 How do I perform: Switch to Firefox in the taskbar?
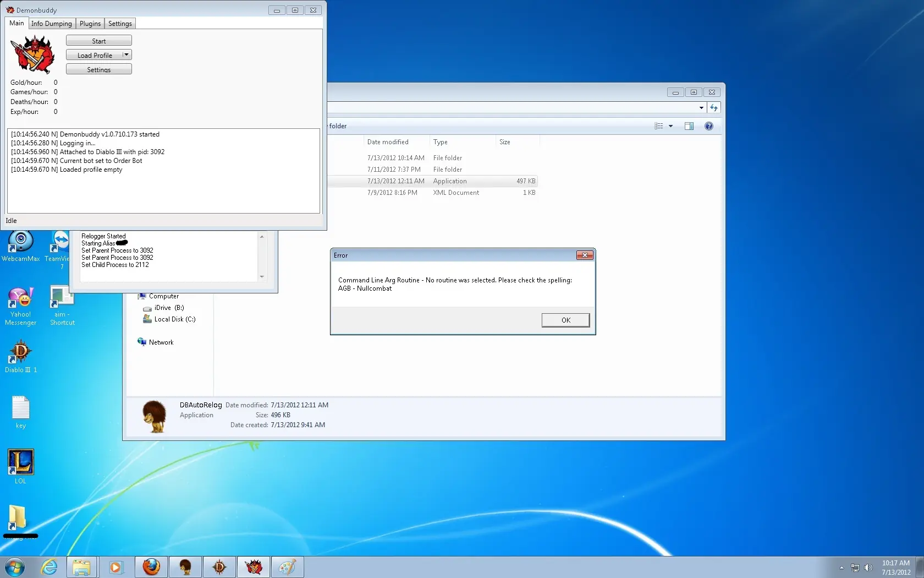[x=151, y=567]
